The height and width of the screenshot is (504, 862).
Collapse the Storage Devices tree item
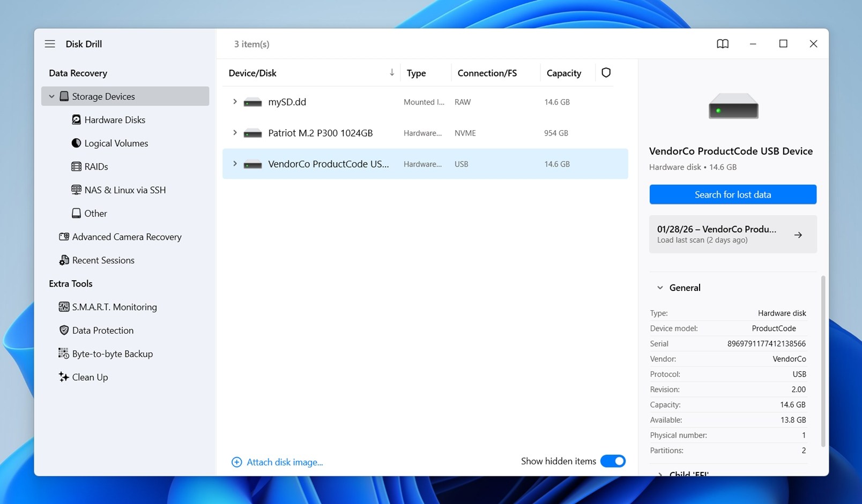click(x=51, y=96)
